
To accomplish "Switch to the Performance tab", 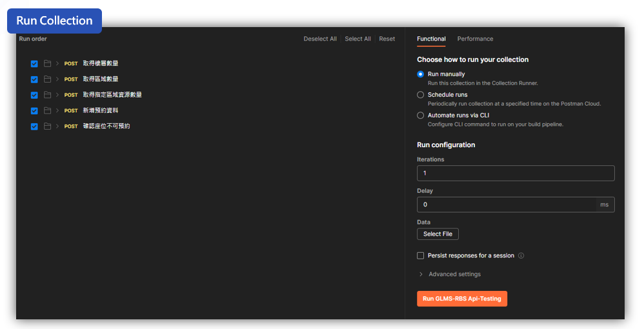I will (x=475, y=39).
